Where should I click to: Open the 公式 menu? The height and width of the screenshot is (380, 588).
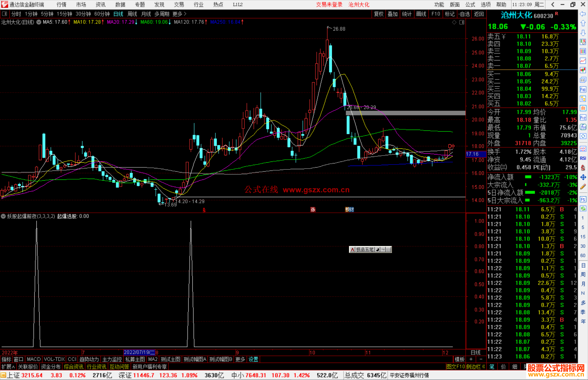pyautogui.click(x=470, y=5)
